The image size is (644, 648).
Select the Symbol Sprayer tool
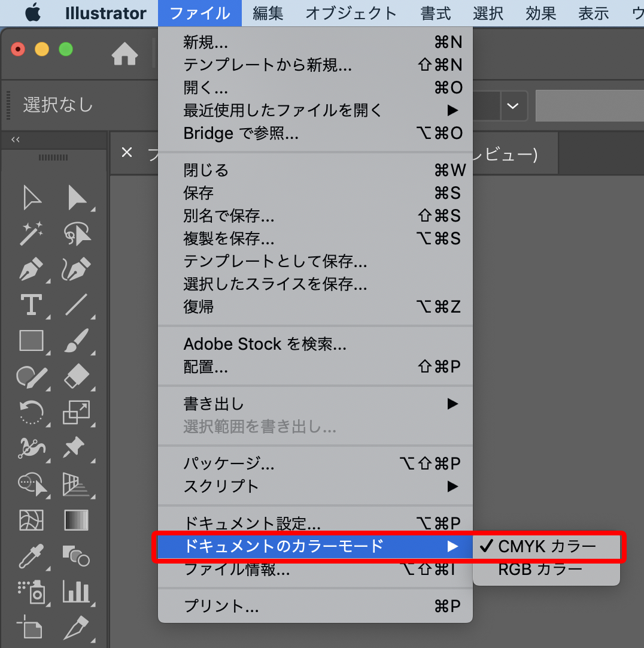pos(31,592)
